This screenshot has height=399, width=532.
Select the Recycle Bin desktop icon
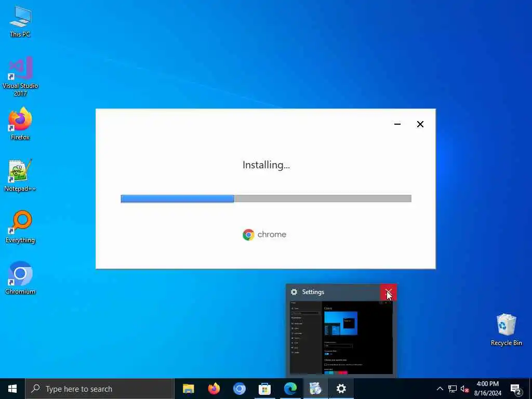click(x=506, y=330)
